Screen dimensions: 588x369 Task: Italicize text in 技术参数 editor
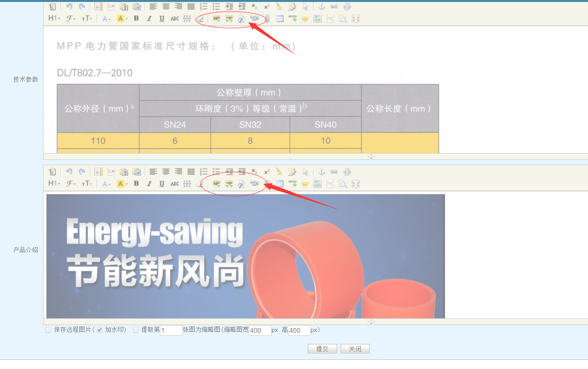tap(149, 19)
